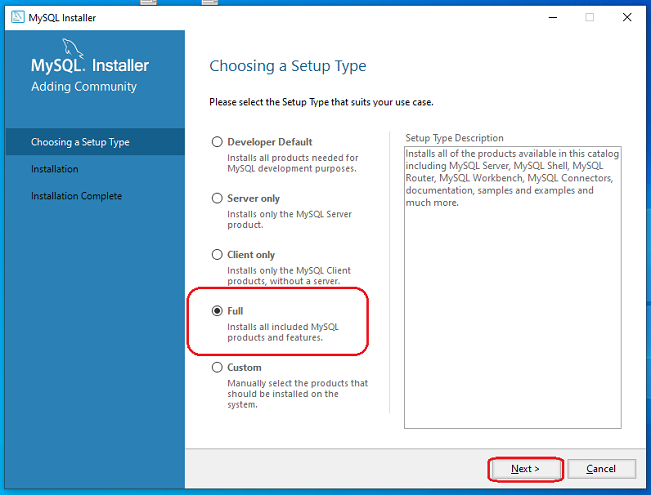The width and height of the screenshot is (651, 495).
Task: Select the Custom setup radio button
Action: tap(217, 368)
